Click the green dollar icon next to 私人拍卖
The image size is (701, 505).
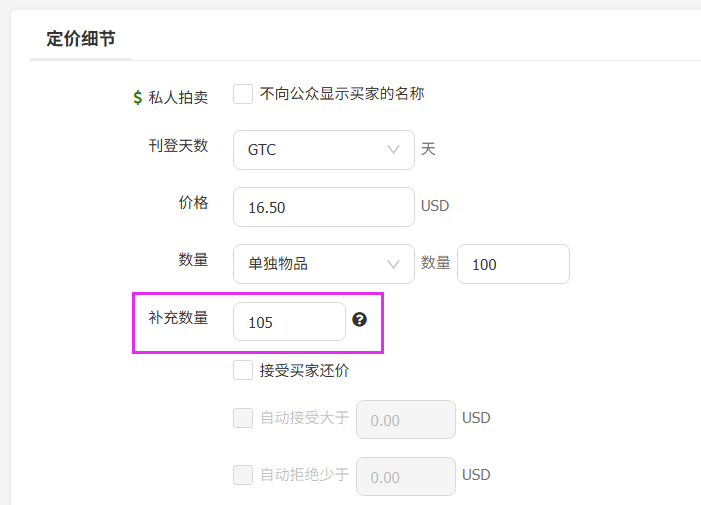pyautogui.click(x=138, y=97)
